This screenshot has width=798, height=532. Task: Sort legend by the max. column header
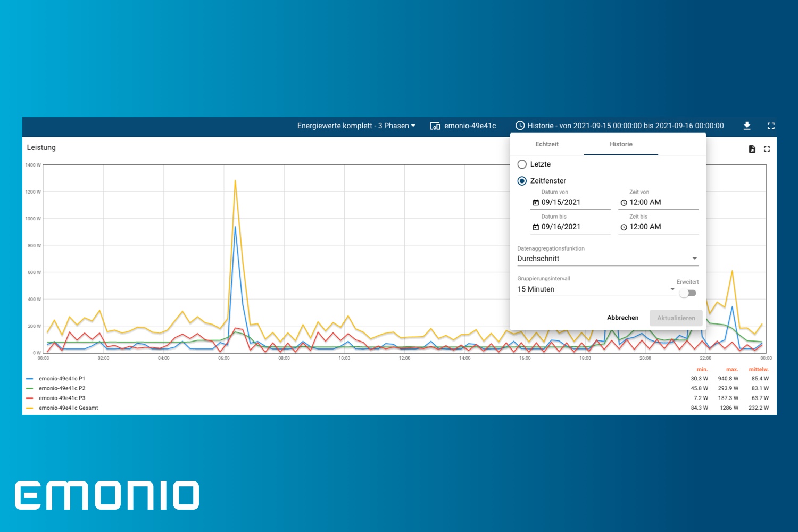pos(732,369)
